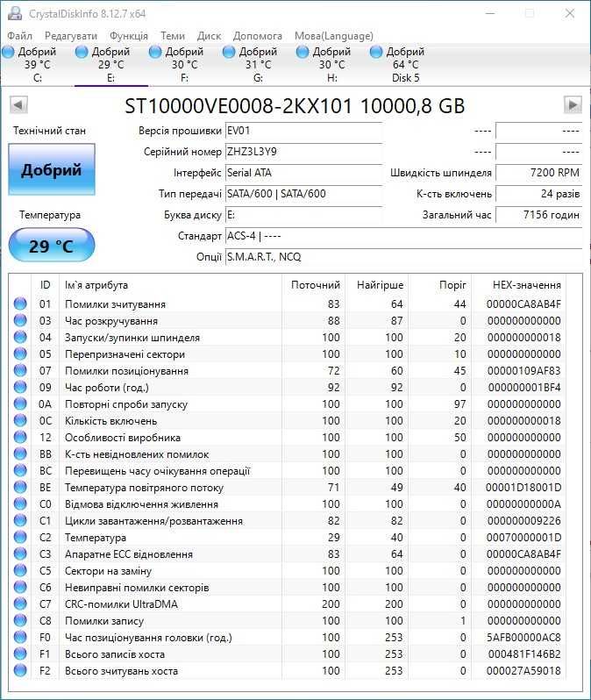Screen dimensions: 591x700
Task: Open the Диск menu
Action: tap(209, 36)
